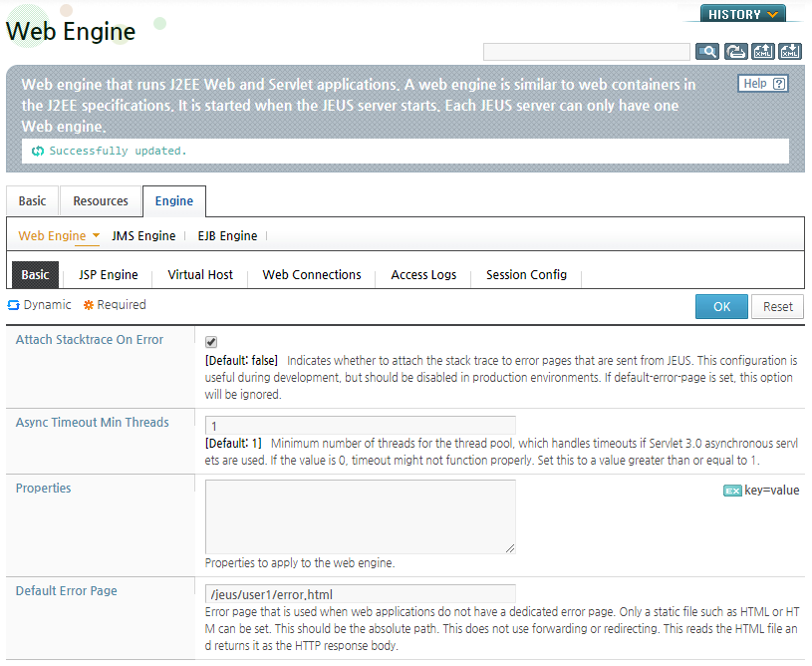Open the Virtual Host sub-tab
This screenshot has height=666, width=812.
click(x=200, y=275)
